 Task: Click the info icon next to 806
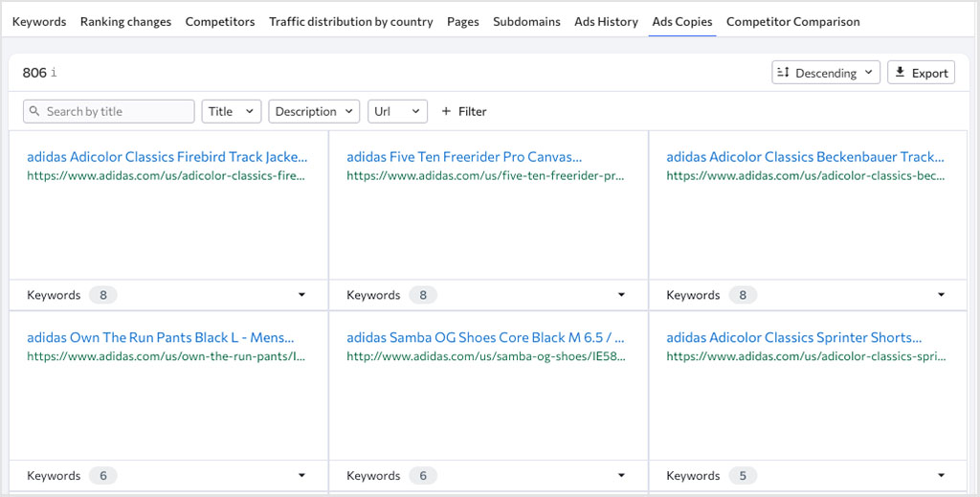54,73
